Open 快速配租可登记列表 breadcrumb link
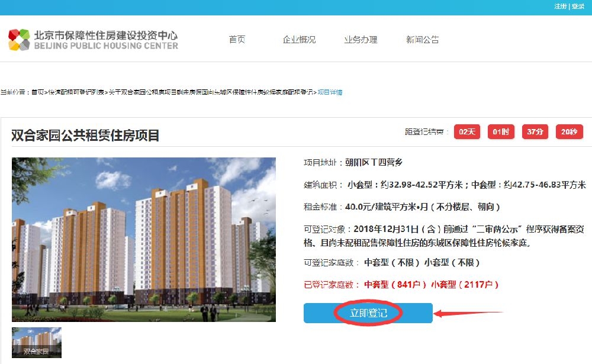Image resolution: width=592 pixels, height=364 pixels. click(76, 92)
